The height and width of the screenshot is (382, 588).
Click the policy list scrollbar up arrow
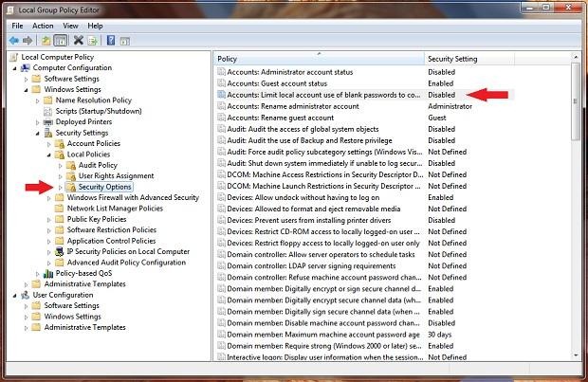[x=576, y=57]
